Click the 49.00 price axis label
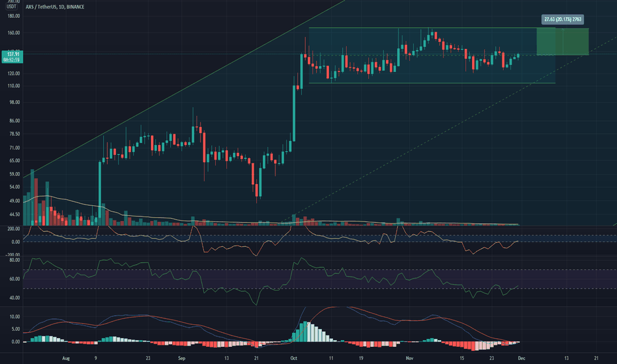Image resolution: width=617 pixels, height=364 pixels. (15, 201)
